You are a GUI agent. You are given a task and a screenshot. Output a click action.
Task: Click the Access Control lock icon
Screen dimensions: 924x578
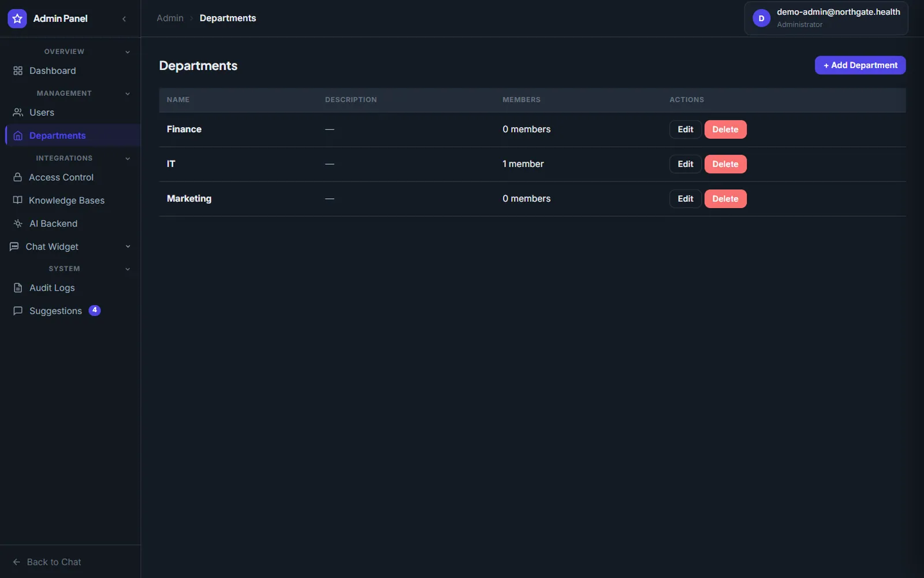click(18, 177)
